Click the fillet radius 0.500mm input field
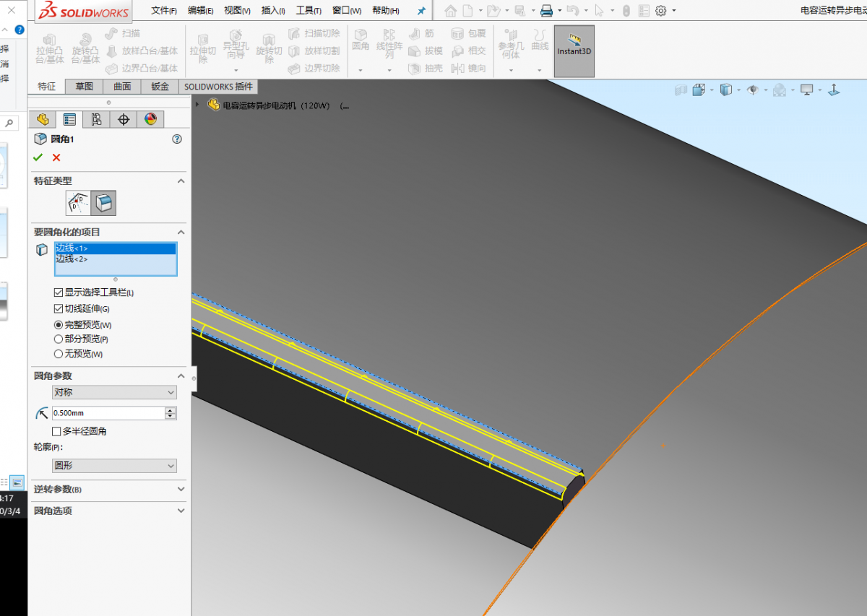 [x=108, y=413]
